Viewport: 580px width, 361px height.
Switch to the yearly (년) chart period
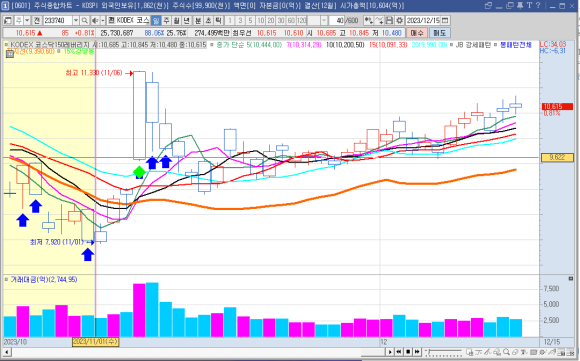187,20
